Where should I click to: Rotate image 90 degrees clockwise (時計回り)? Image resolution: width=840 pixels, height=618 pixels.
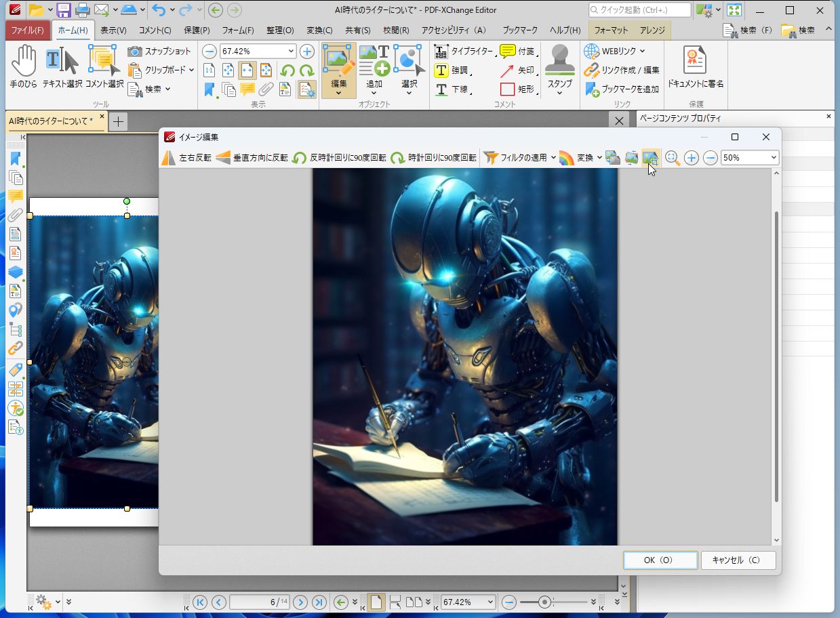tap(433, 157)
